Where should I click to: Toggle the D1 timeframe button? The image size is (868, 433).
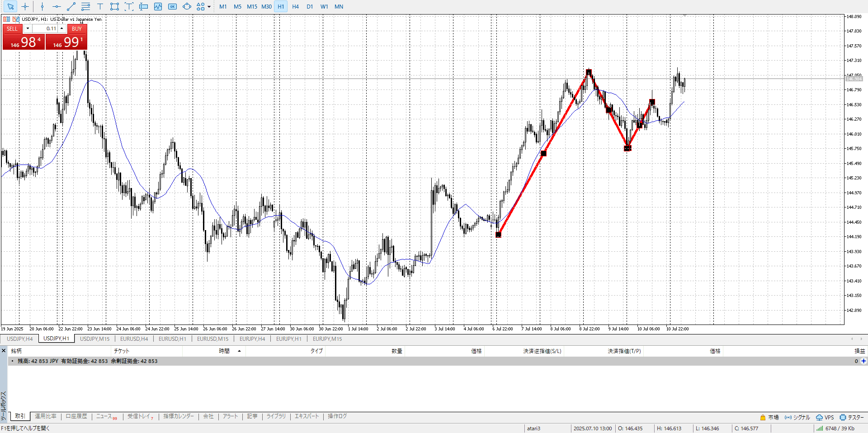(310, 7)
